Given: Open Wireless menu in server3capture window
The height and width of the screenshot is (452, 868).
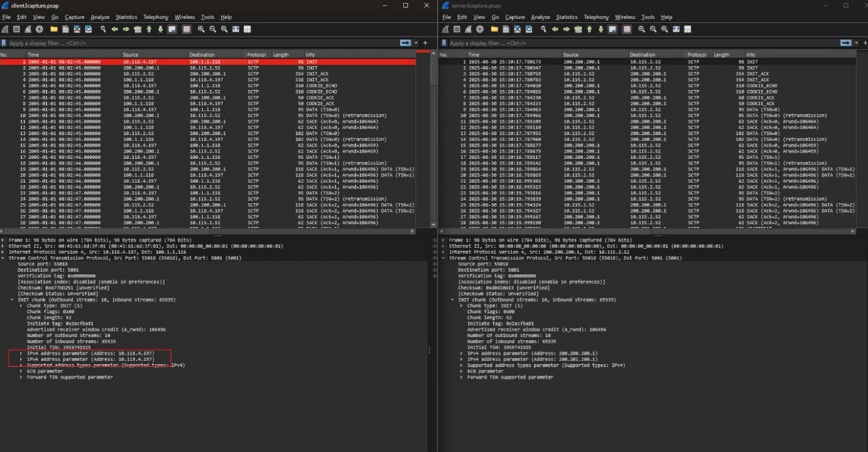Looking at the screenshot, I should click(x=625, y=17).
